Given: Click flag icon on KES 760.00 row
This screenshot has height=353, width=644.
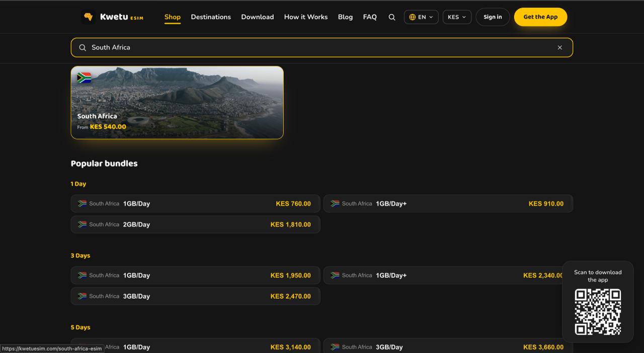Looking at the screenshot, I should tap(83, 204).
